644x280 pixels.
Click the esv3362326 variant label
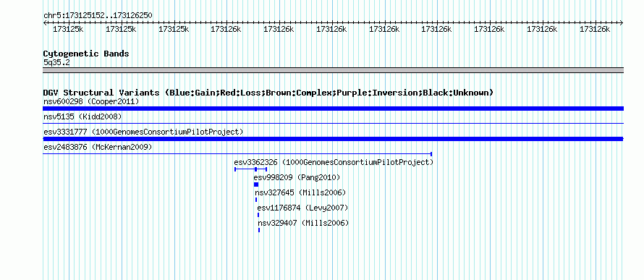coord(334,162)
